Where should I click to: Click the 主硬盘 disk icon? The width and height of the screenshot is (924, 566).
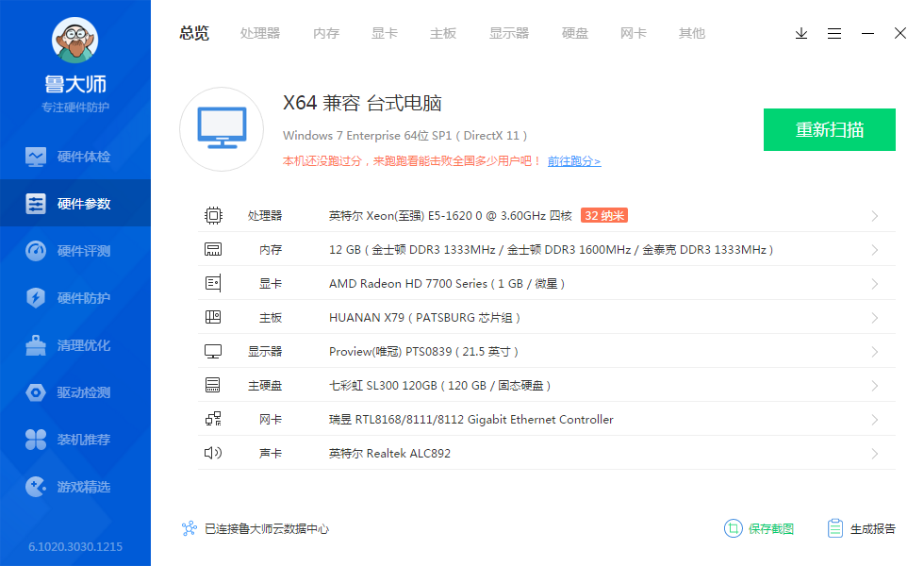[x=213, y=385]
